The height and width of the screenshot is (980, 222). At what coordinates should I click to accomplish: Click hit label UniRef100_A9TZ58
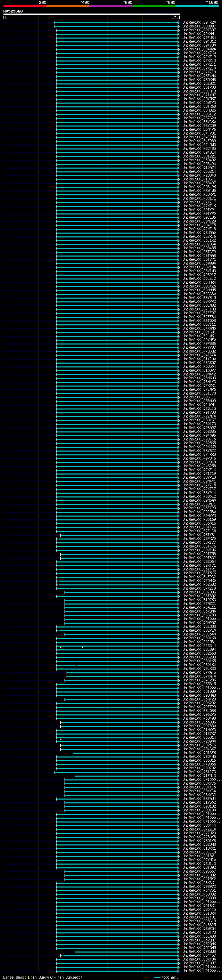coord(199,554)
